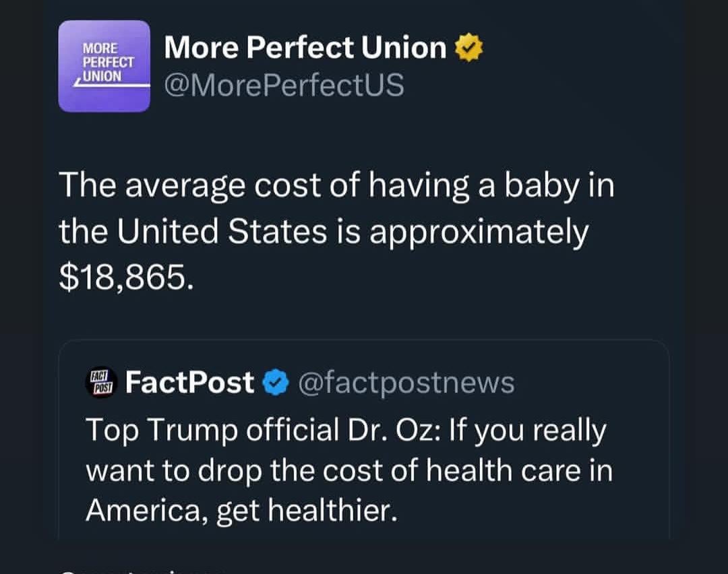Viewport: 728px width, 574px height.
Task: Open More Perfect Union's purple profile avatar
Action: coord(104,66)
